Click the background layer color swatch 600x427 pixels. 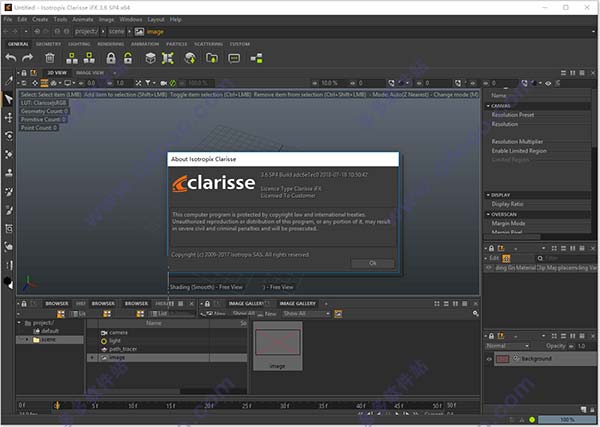coord(503,357)
